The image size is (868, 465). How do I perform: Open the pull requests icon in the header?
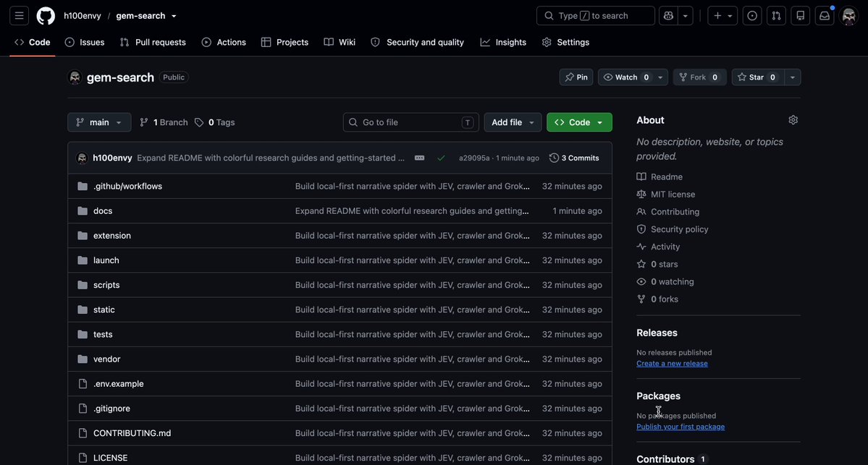click(776, 16)
